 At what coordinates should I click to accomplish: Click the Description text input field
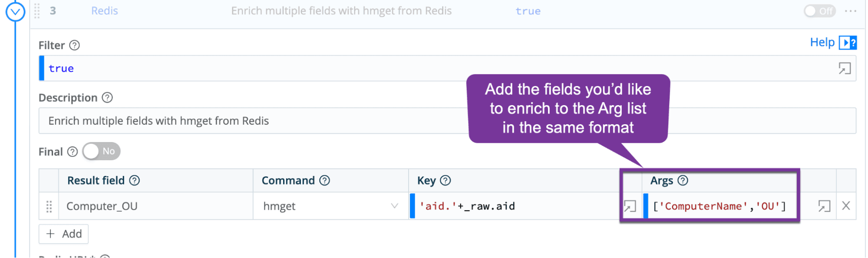click(252, 121)
